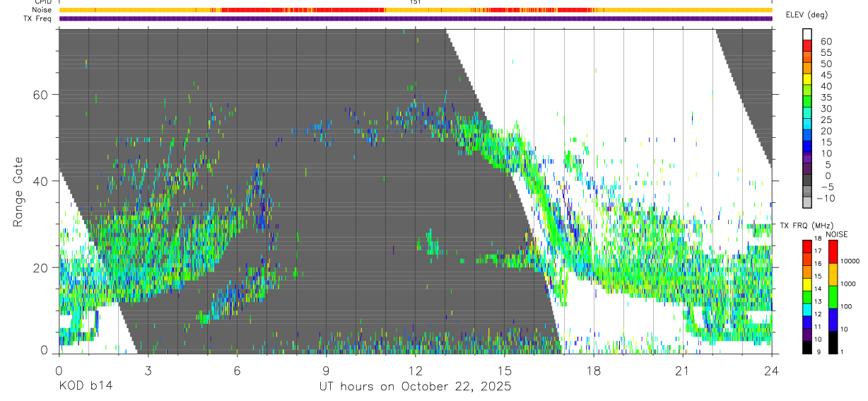Click the '6' hour tick on x-axis
This screenshot has height=401, width=868.
click(x=237, y=370)
